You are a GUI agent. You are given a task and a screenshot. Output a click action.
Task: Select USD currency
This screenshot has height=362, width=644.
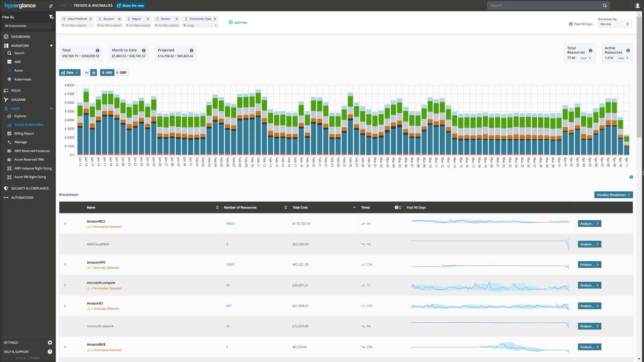click(x=107, y=72)
